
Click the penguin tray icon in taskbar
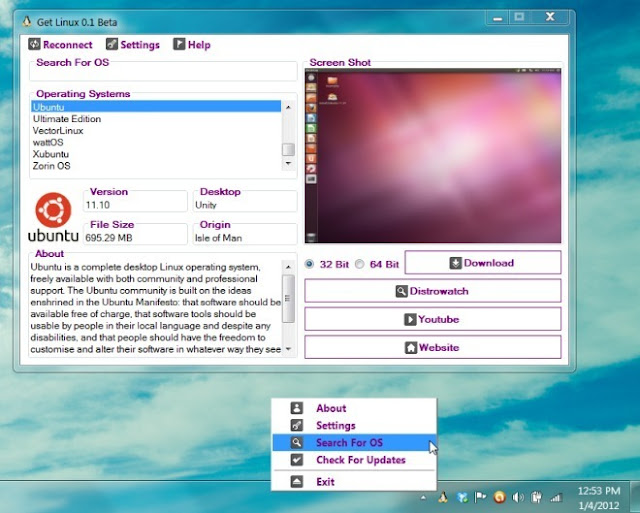click(x=443, y=497)
